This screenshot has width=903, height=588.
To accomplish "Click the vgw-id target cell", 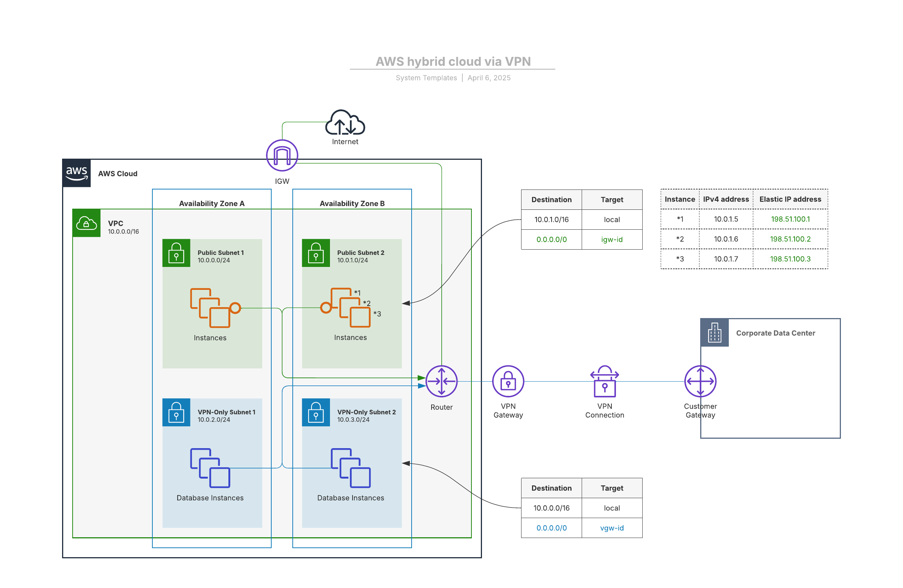I will click(612, 528).
